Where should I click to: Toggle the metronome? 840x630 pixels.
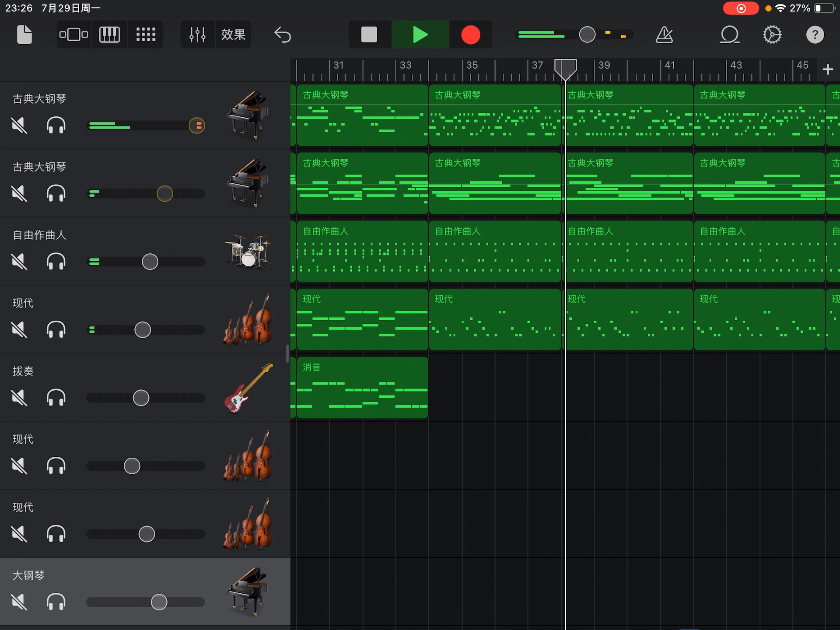tap(664, 35)
